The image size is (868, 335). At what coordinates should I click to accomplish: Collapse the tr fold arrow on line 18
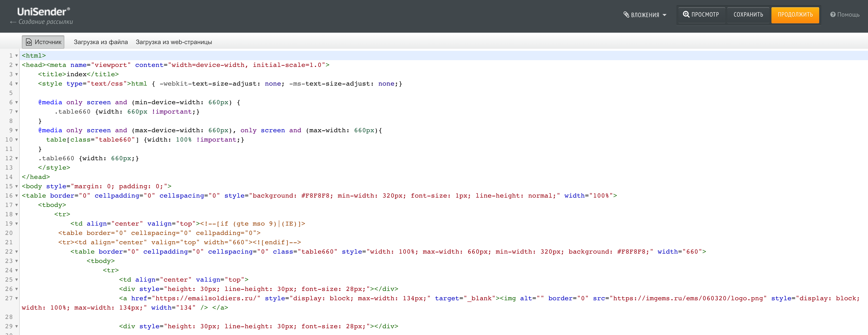pyautogui.click(x=17, y=214)
